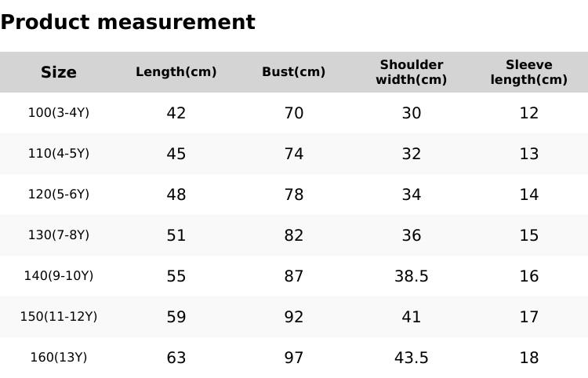Select the Bust(cm) column header
Viewport: 588px width, 378px height.
pos(294,72)
